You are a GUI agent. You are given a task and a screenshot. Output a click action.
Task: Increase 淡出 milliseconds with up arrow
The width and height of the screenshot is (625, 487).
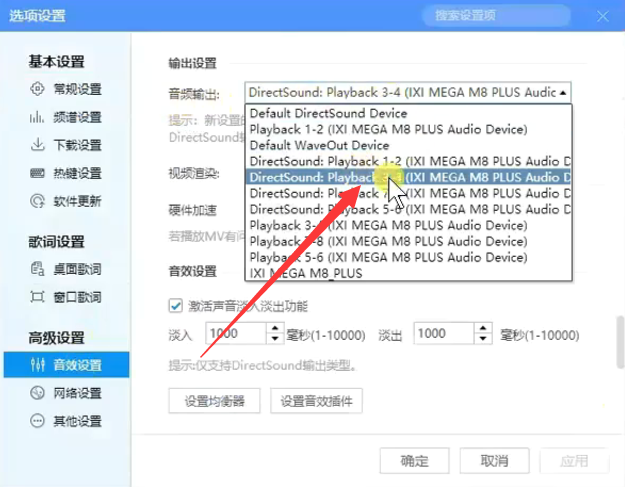(x=483, y=328)
